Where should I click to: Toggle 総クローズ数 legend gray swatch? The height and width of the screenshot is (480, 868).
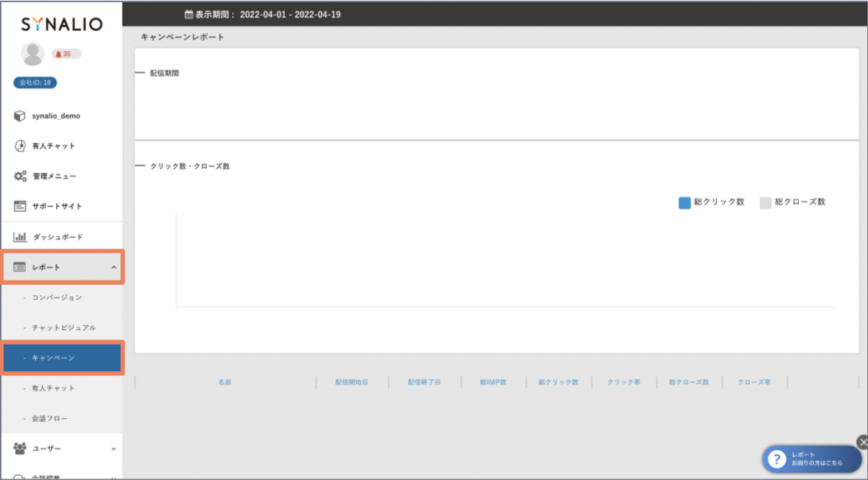(766, 203)
